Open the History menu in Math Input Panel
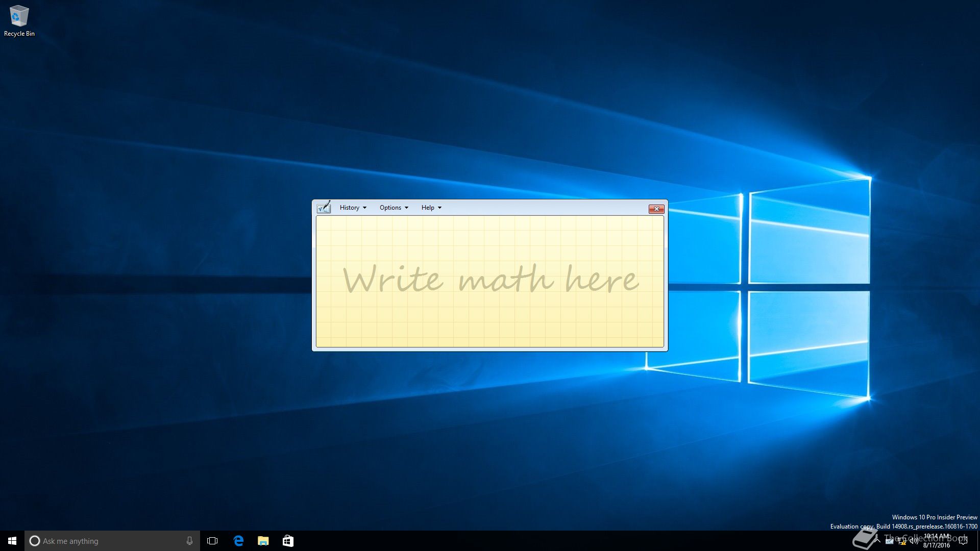 pos(353,208)
